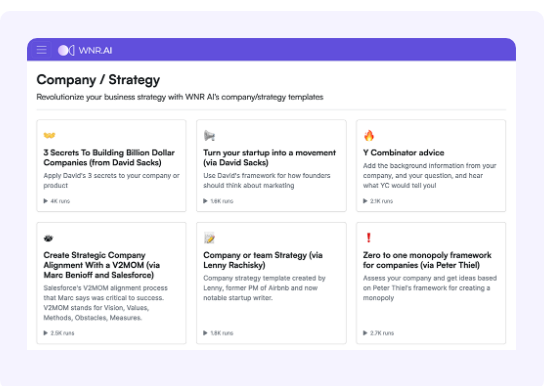
Task: Open Company or team Strategy via Lenny Rachitsky
Action: (263, 260)
